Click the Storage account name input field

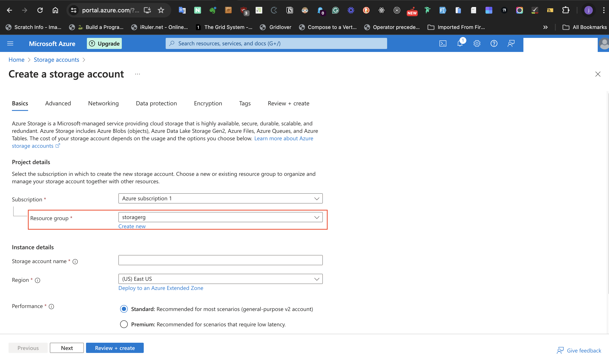pos(220,260)
